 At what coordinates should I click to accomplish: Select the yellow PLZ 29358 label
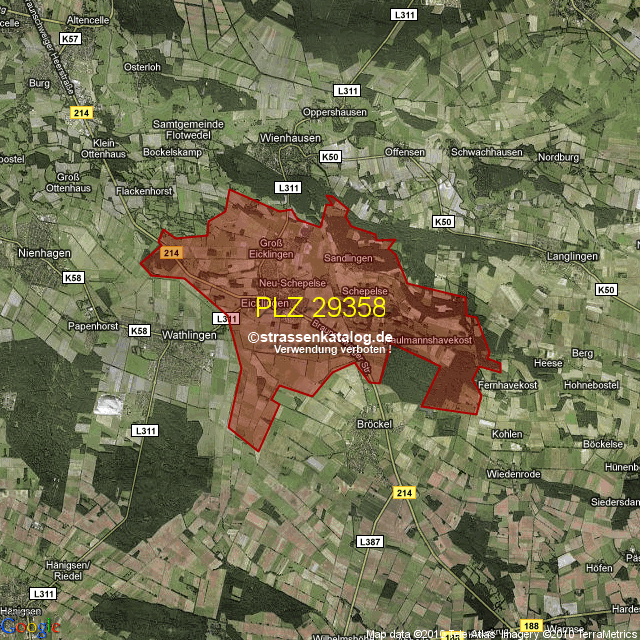320,307
